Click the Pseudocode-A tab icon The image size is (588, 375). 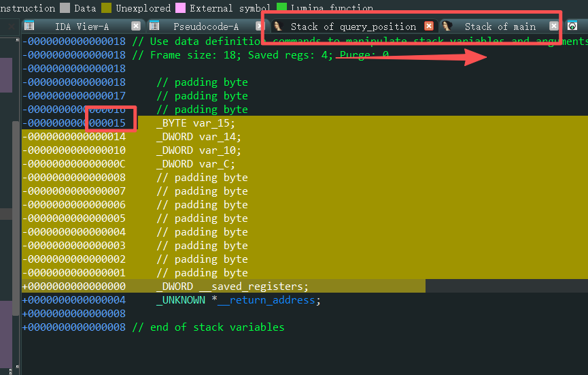[x=154, y=27]
